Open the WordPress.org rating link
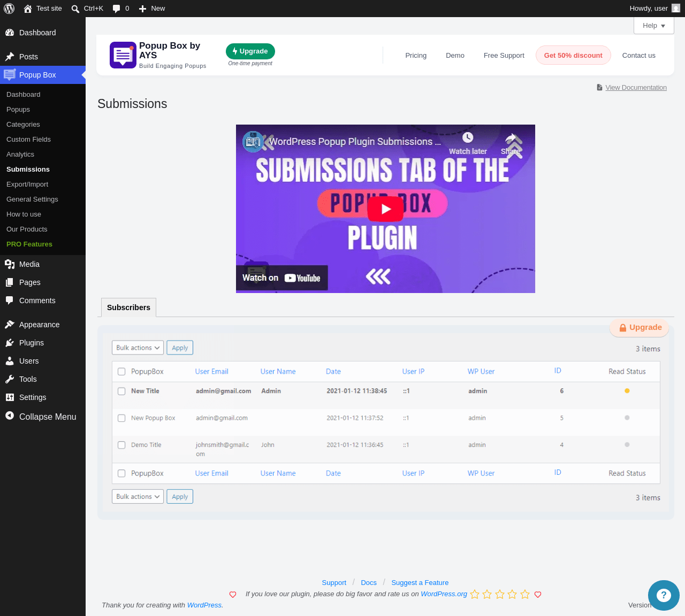Image resolution: width=685 pixels, height=616 pixels. [444, 594]
